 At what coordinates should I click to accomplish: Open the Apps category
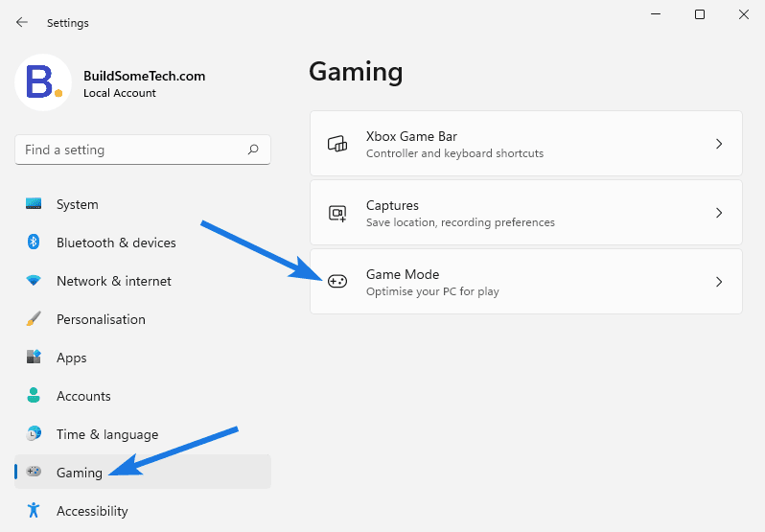coord(143,358)
